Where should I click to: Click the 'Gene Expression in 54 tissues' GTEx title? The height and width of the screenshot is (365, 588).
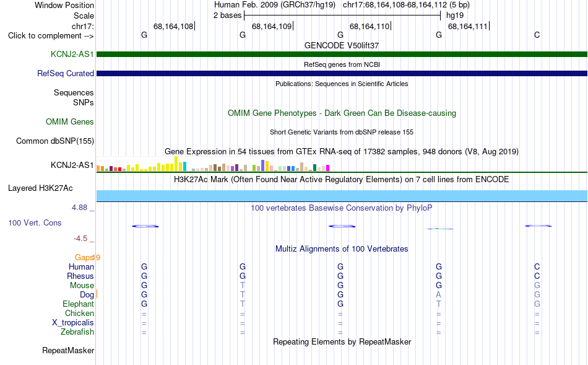pos(342,151)
